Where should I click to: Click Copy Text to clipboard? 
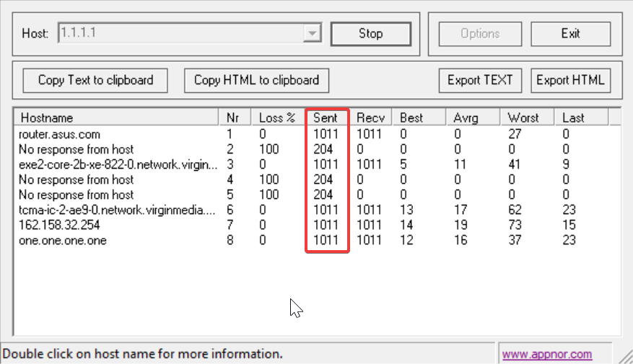point(95,80)
